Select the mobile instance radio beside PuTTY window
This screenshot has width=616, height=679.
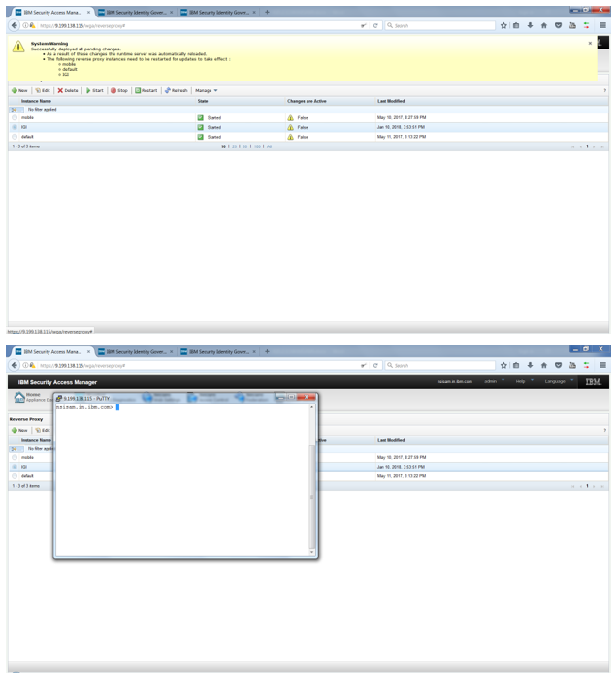click(x=15, y=457)
